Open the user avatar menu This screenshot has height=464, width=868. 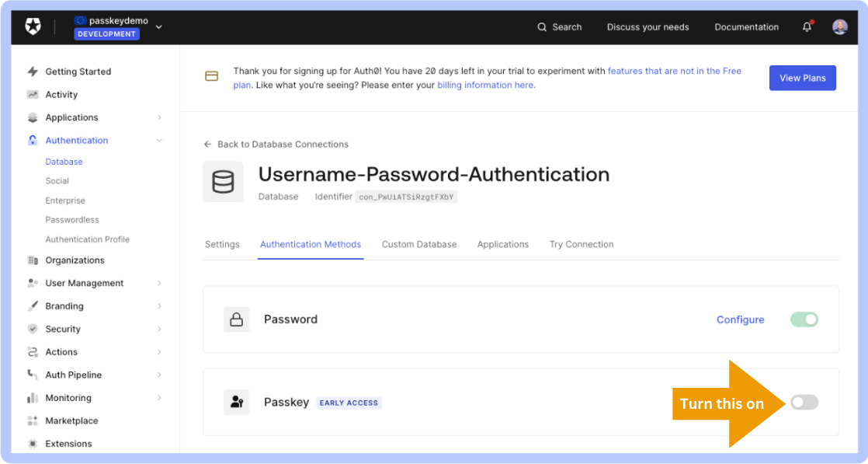[x=840, y=26]
